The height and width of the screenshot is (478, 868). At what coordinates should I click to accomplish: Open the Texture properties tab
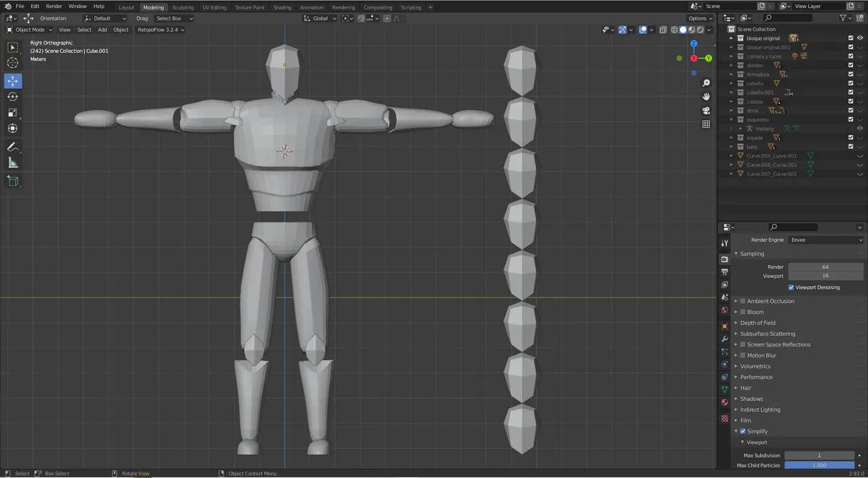coord(725,418)
